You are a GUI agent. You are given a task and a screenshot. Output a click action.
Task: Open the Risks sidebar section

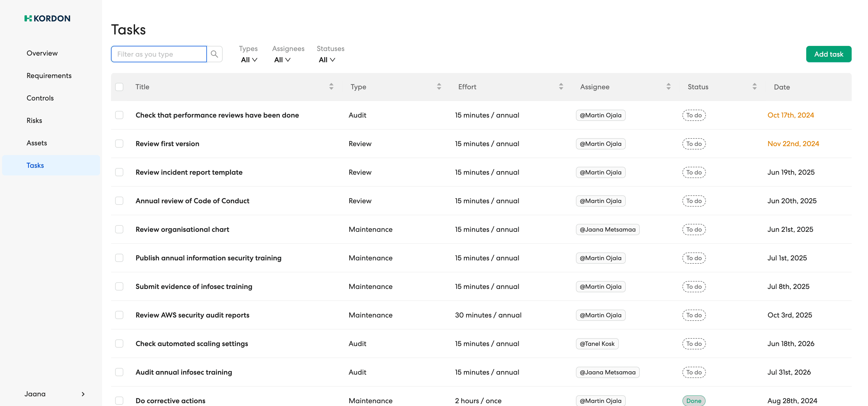pos(34,121)
